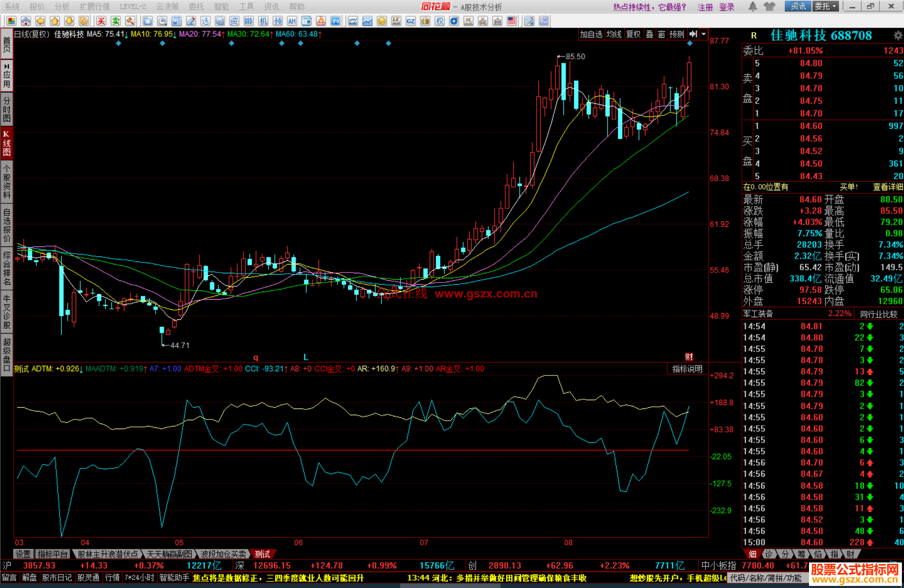Open the US flag market icon

click(x=511, y=21)
